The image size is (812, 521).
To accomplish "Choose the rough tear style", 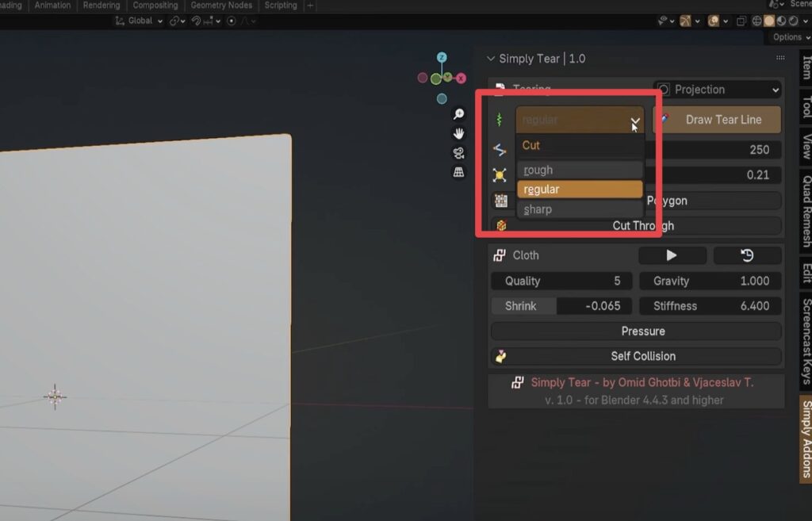I will (x=580, y=170).
